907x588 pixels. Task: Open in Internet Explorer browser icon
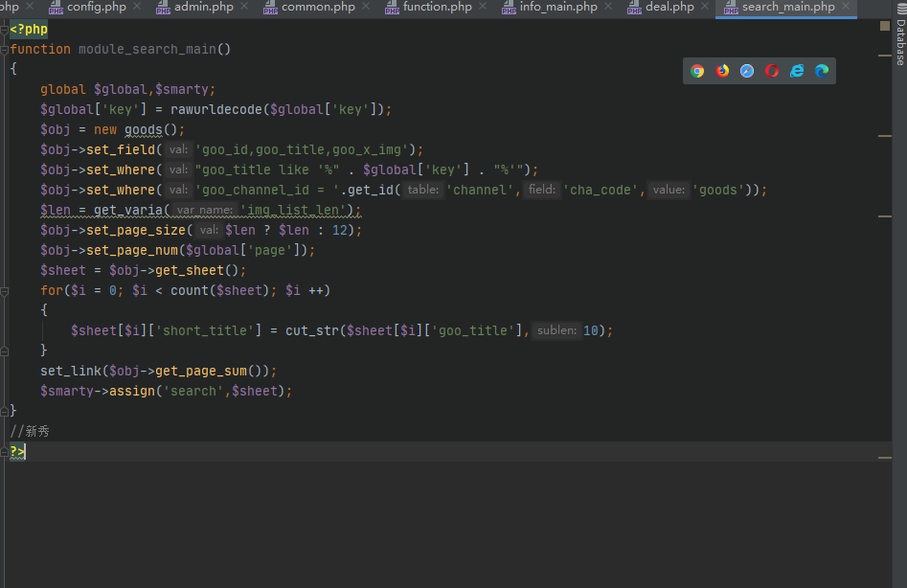click(x=797, y=71)
